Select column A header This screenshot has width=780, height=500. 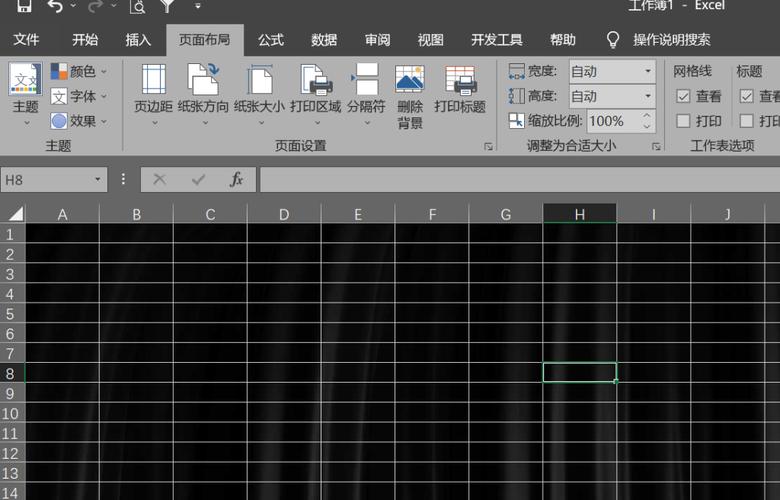62,214
